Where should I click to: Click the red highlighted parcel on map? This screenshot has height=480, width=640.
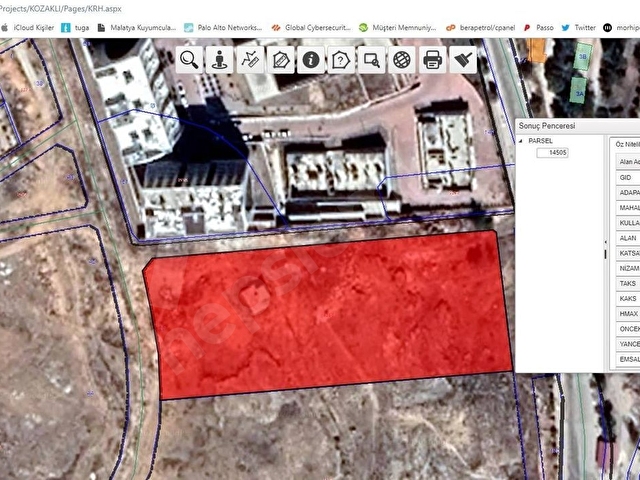pyautogui.click(x=327, y=314)
